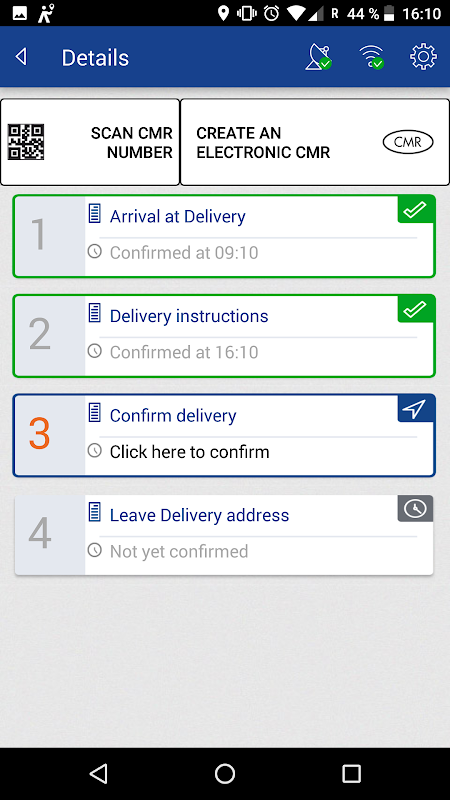450x800 pixels.
Task: Select the Scan CMR Number button
Action: point(90,142)
